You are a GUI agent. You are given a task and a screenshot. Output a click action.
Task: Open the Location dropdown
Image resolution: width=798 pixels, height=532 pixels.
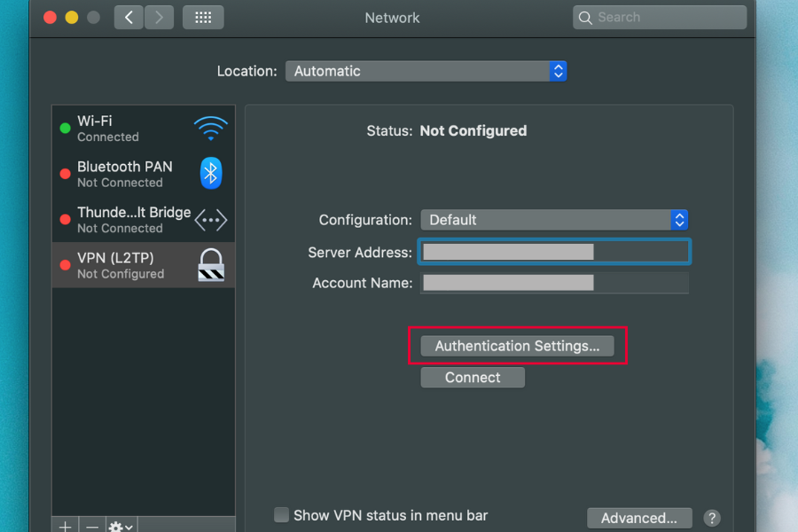point(426,71)
